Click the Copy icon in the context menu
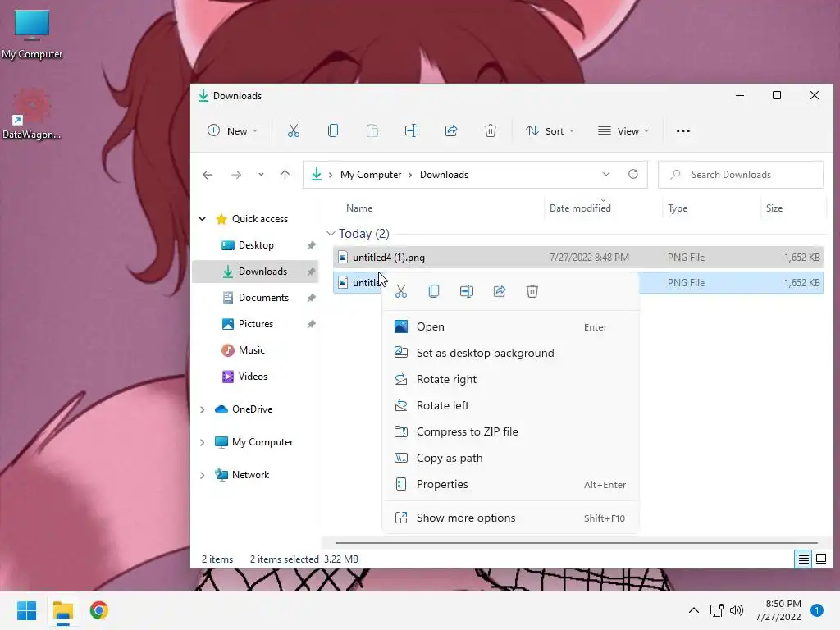Screen dimensions: 840x630 tap(434, 291)
